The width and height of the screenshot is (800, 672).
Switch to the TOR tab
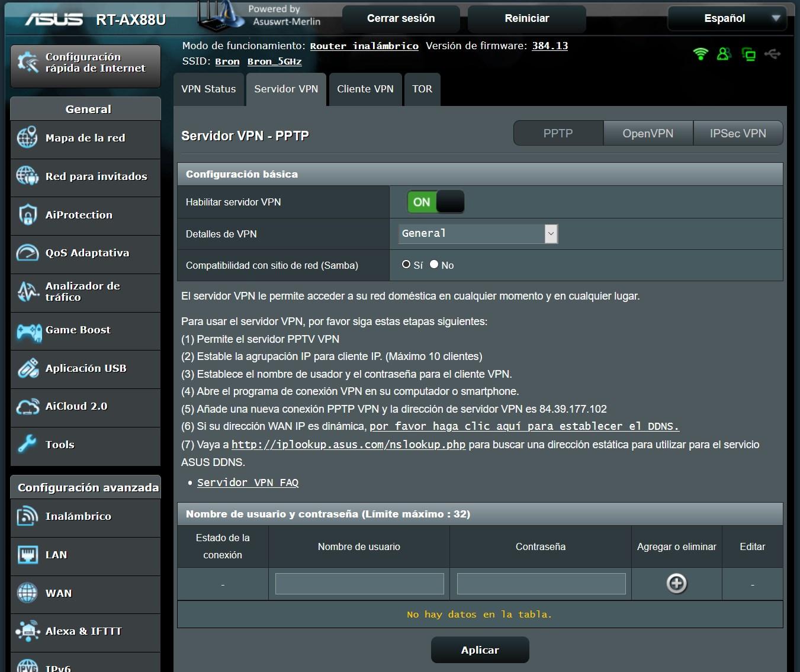tap(422, 89)
